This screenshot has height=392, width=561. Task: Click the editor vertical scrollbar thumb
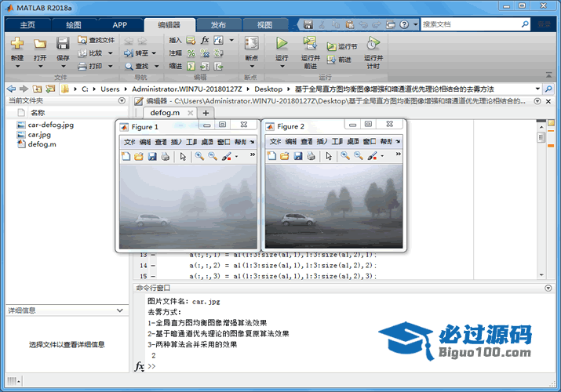(541, 137)
